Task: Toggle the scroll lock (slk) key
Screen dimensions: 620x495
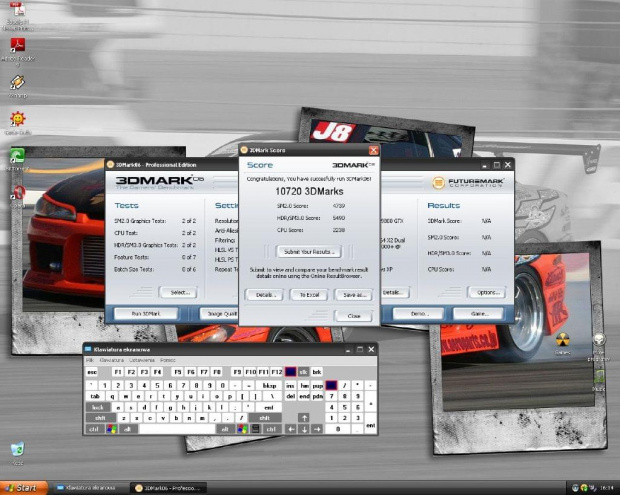Action: point(303,372)
